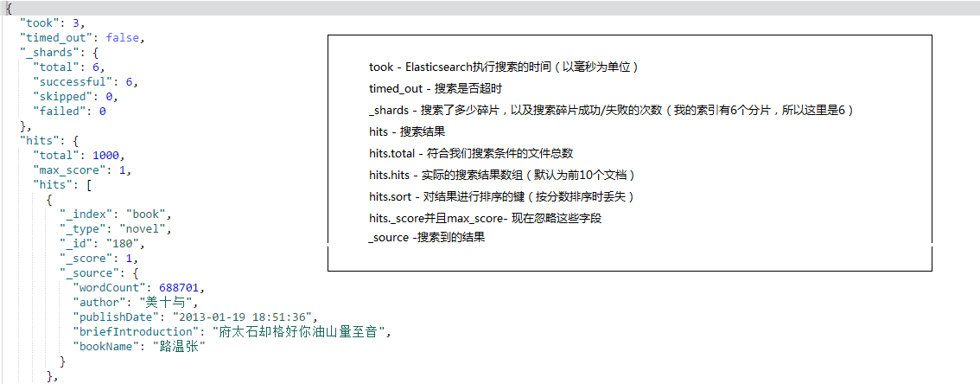
Task: Click the "successful": 6 line
Action: coord(85,82)
